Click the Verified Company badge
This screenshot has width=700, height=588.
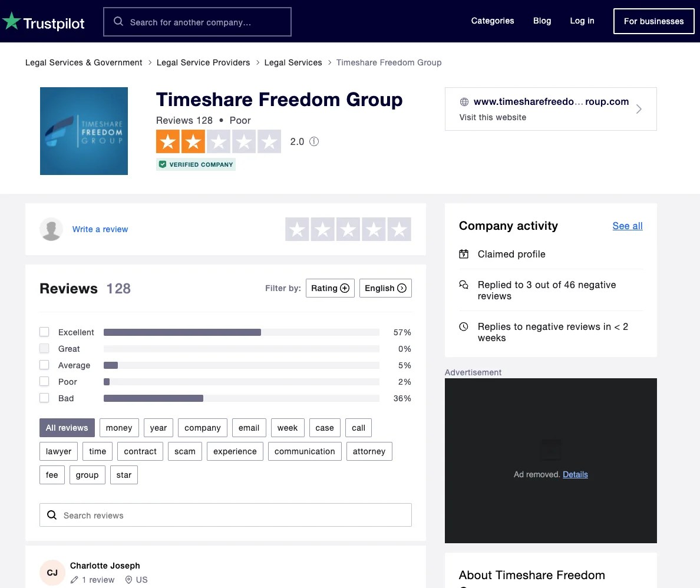[x=196, y=164]
